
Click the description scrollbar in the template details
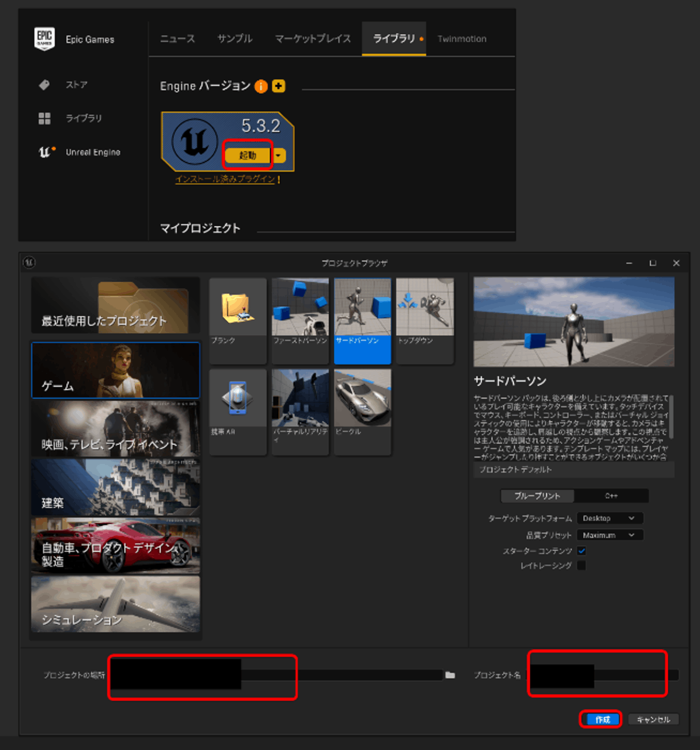(x=672, y=417)
